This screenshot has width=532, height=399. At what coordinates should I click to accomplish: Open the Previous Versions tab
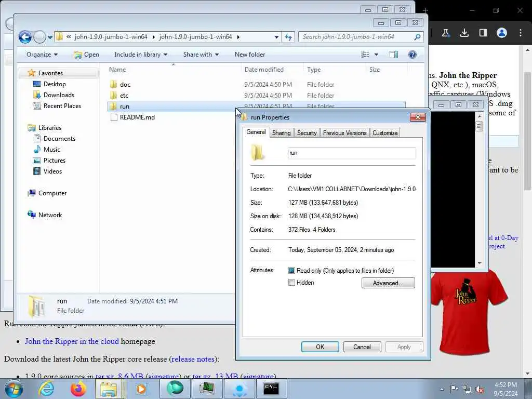(x=345, y=133)
